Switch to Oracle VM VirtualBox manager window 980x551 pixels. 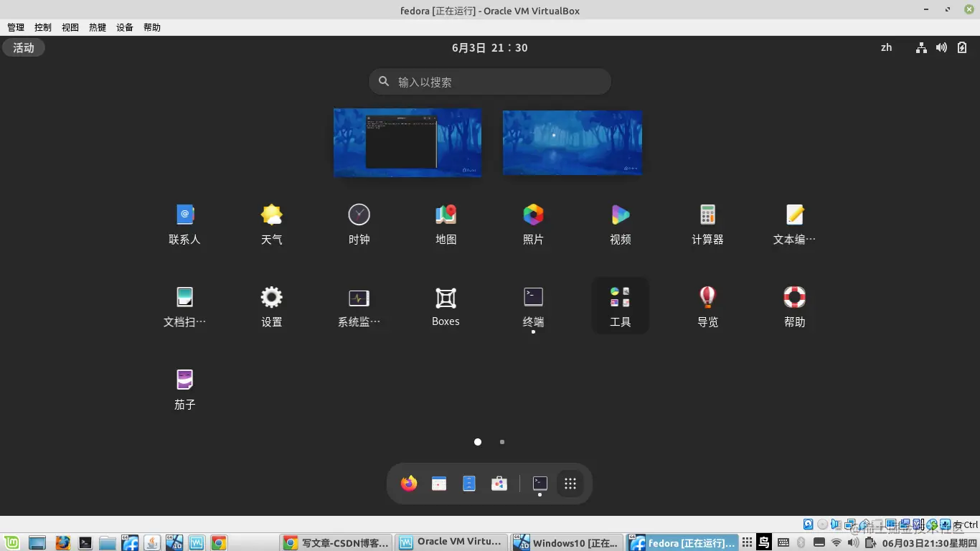click(452, 542)
